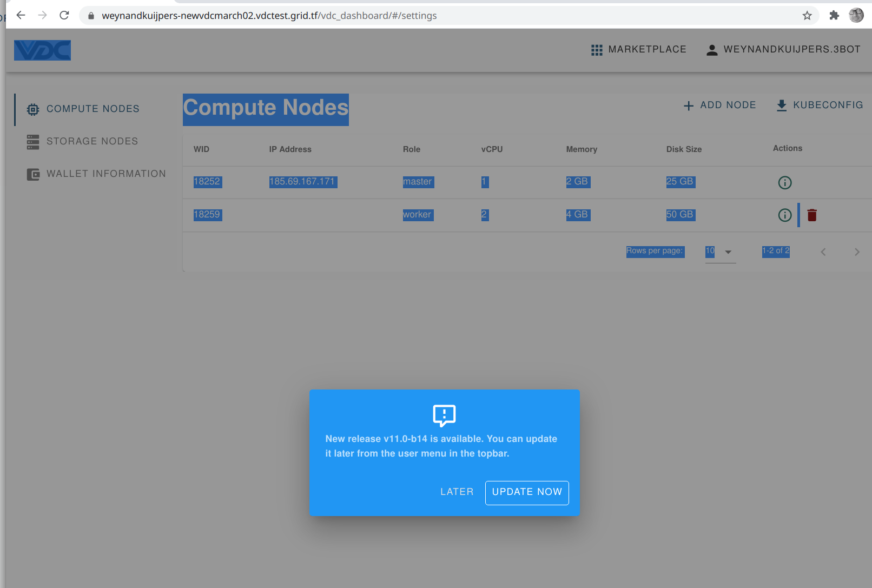Viewport: 872px width, 588px height.
Task: Click the info icon for worker node 18259
Action: click(784, 215)
